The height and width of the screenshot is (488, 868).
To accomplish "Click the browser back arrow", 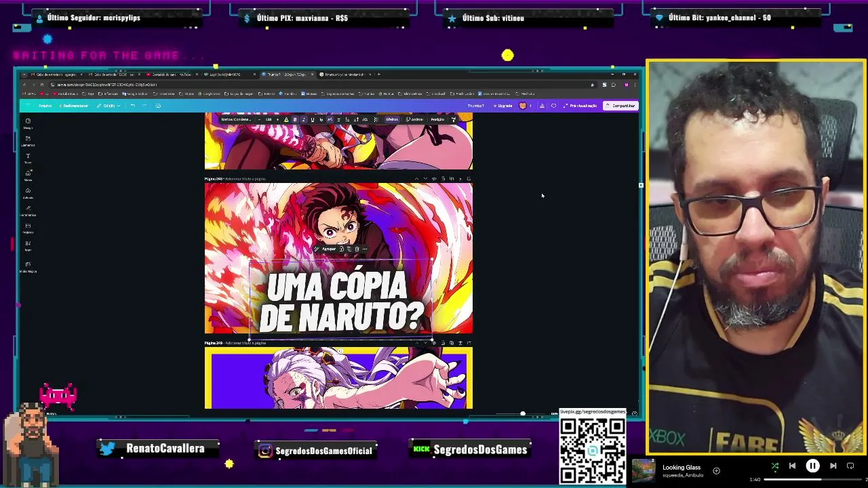I will tap(24, 85).
